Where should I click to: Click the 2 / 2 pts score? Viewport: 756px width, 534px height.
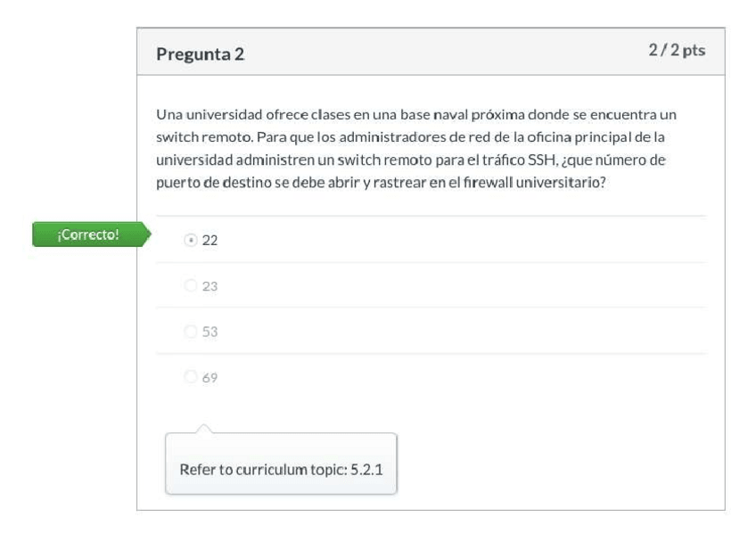(677, 51)
